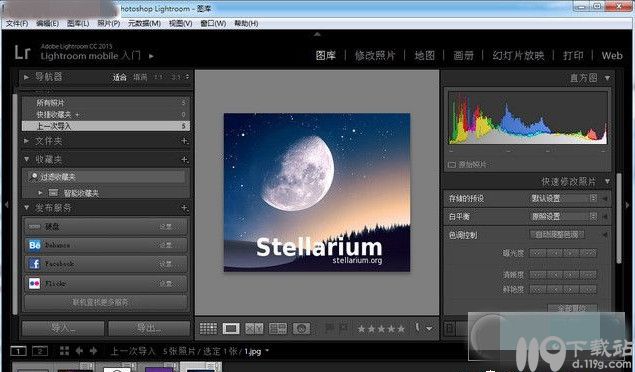Expand the 智能收藏夹 smart collections set

40,193
